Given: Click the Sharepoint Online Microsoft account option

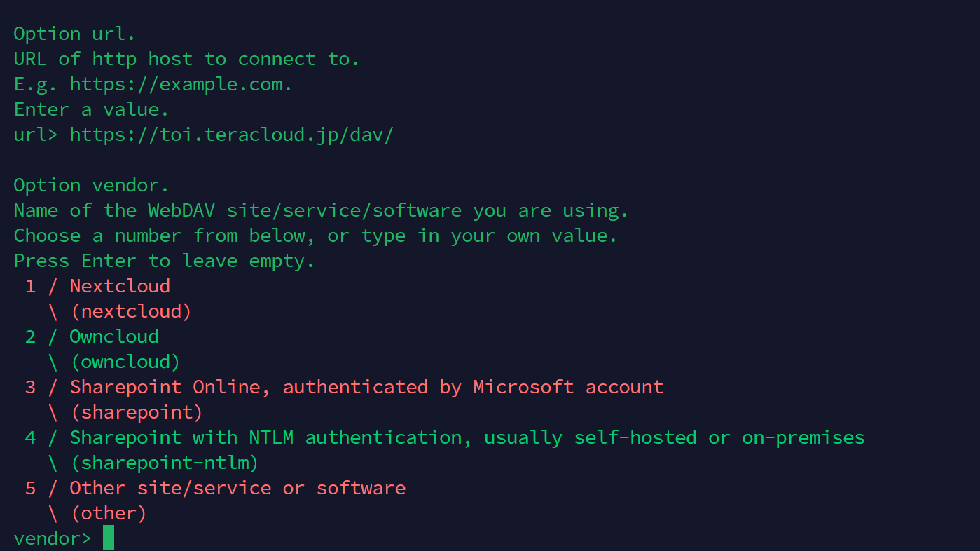Looking at the screenshot, I should [366, 387].
